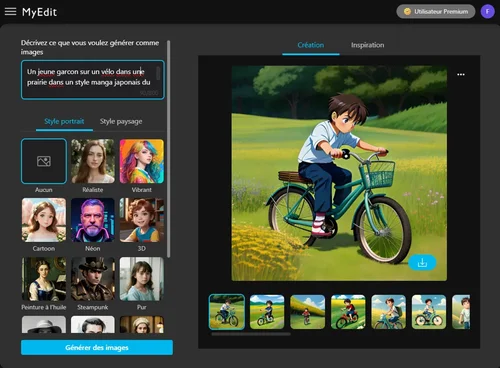Click the 'Décrivez ce que vous voulez générer' label
The height and width of the screenshot is (368, 500).
coord(90,47)
